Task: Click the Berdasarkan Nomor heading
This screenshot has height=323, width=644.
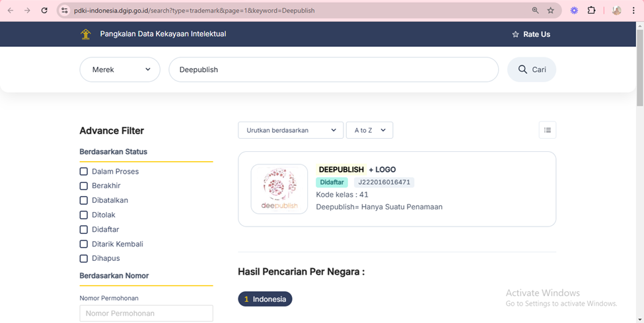Action: click(114, 275)
